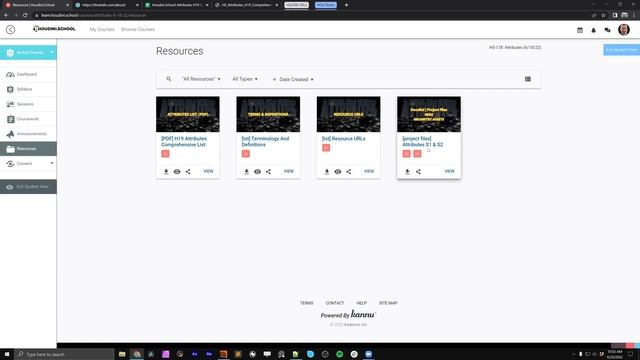Image resolution: width=640 pixels, height=360 pixels.
Task: Download Terminology And Definitions file
Action: (247, 171)
